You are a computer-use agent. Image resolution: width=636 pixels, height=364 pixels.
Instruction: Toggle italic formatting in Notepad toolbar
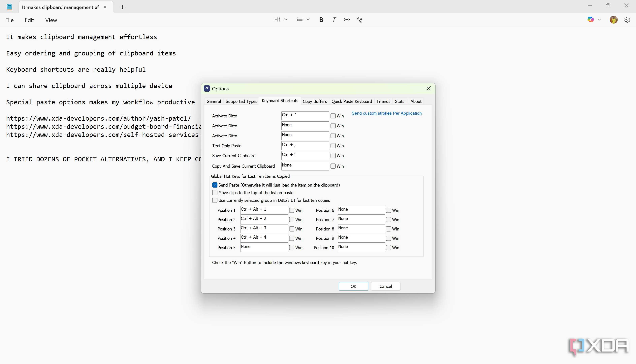click(334, 20)
